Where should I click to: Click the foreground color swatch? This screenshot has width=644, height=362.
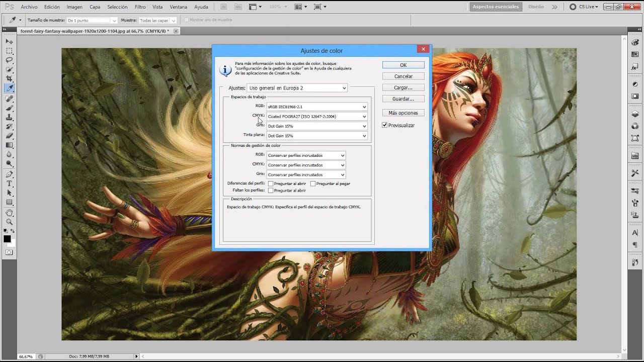pyautogui.click(x=7, y=238)
